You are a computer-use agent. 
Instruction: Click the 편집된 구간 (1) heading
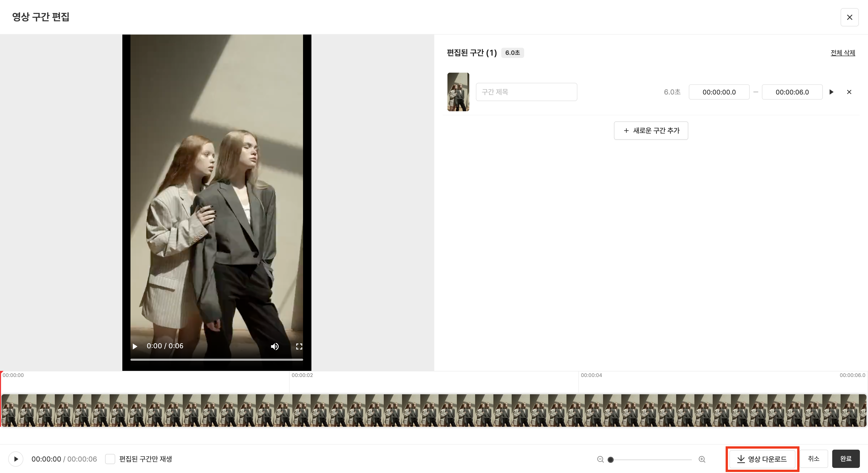point(472,53)
